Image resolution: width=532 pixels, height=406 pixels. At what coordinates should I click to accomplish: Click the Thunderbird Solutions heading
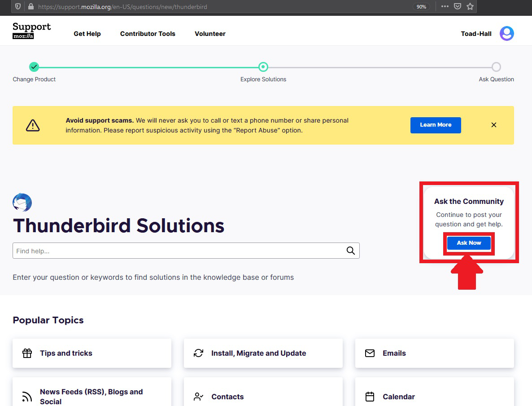(x=118, y=225)
